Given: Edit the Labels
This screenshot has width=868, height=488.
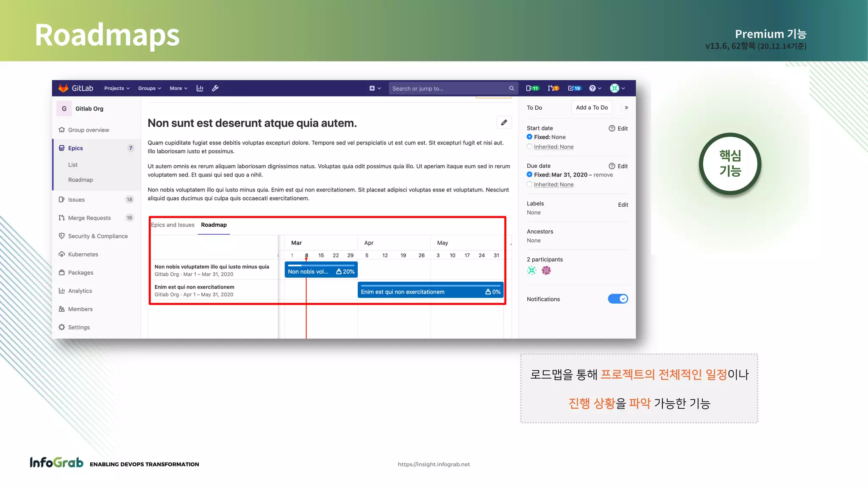Looking at the screenshot, I should click(x=623, y=205).
